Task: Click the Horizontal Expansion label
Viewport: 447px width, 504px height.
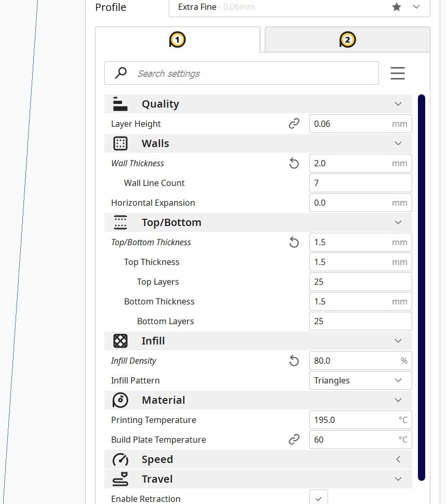Action: point(153,203)
